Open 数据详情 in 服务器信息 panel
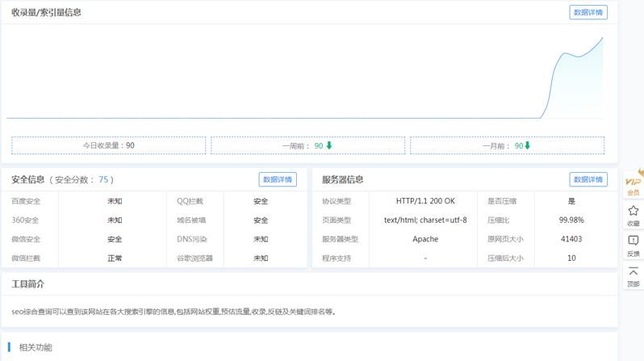Image resolution: width=644 pixels, height=361 pixels. pyautogui.click(x=588, y=179)
